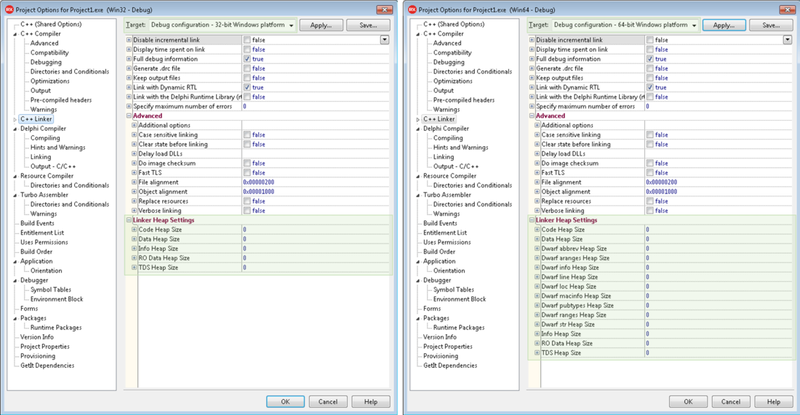800x415 pixels.
Task: Select Provisioning in Win32 tree
Action: 38,356
